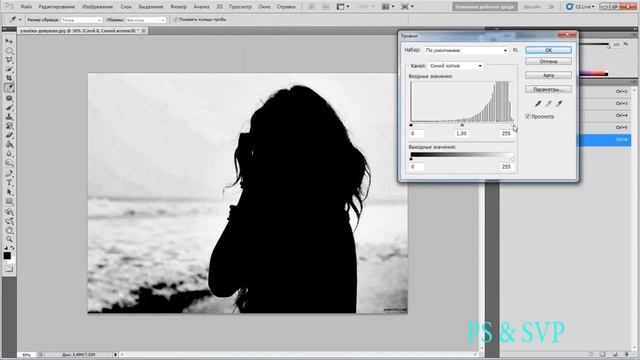Select the Clone Stamp tool
640x360 pixels.
tap(9, 117)
